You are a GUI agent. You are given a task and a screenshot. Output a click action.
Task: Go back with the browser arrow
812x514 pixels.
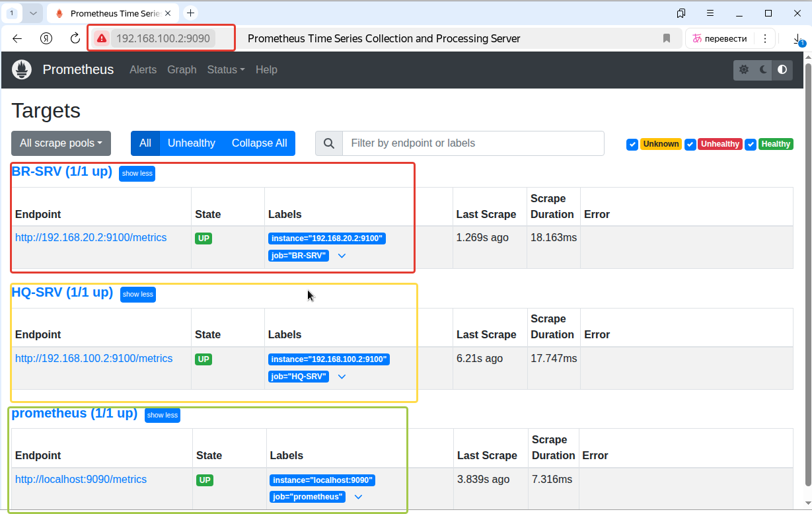tap(17, 38)
